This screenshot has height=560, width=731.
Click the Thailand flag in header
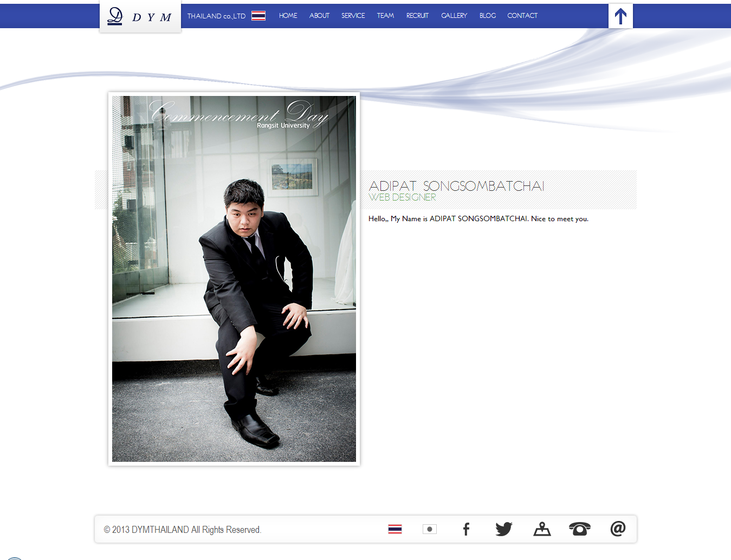(258, 16)
